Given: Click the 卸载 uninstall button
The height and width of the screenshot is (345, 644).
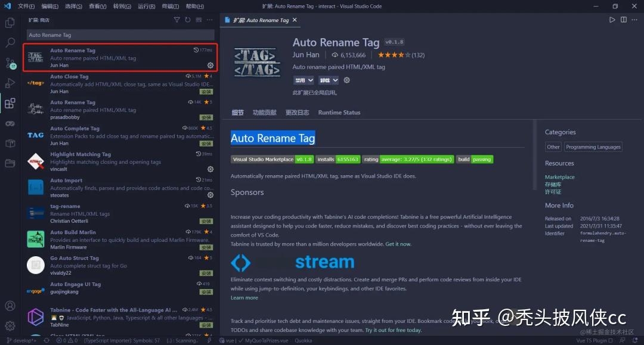Looking at the screenshot, I should (325, 80).
